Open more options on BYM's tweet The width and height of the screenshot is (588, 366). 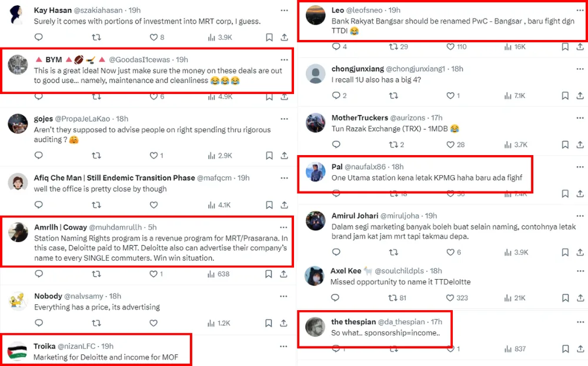(285, 59)
